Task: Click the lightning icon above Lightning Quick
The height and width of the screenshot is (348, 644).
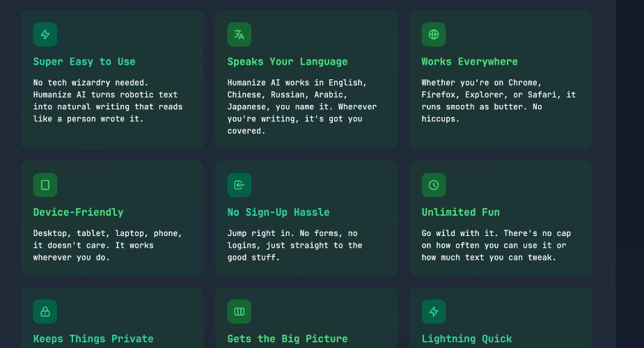Action: [434, 312]
